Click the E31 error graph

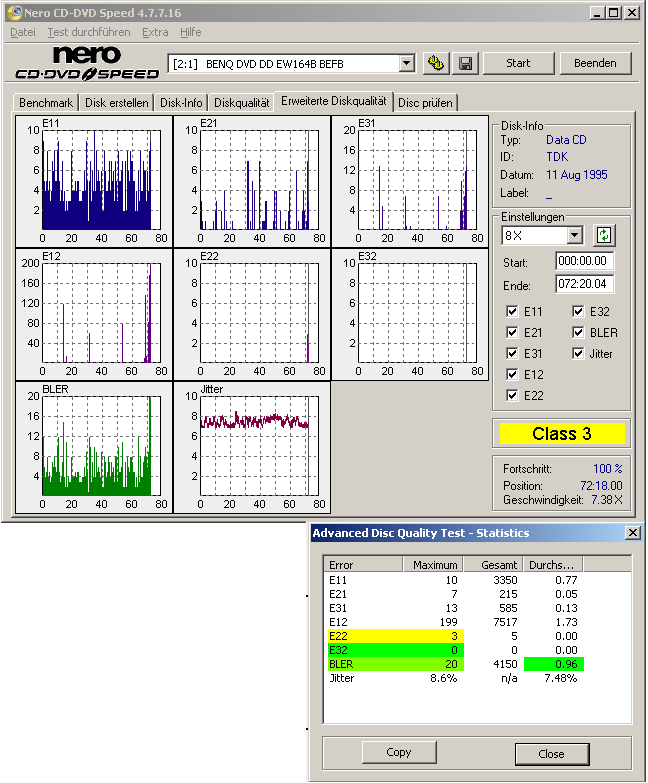point(410,182)
